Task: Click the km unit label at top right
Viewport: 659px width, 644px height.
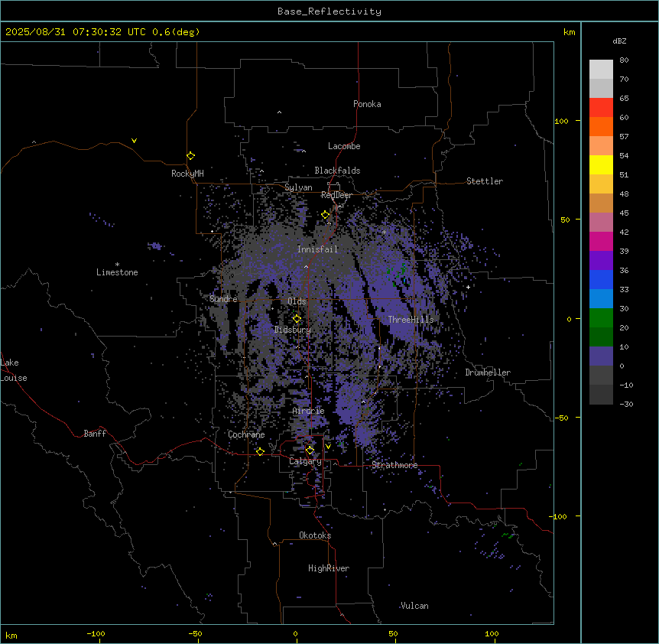Action: click(570, 32)
